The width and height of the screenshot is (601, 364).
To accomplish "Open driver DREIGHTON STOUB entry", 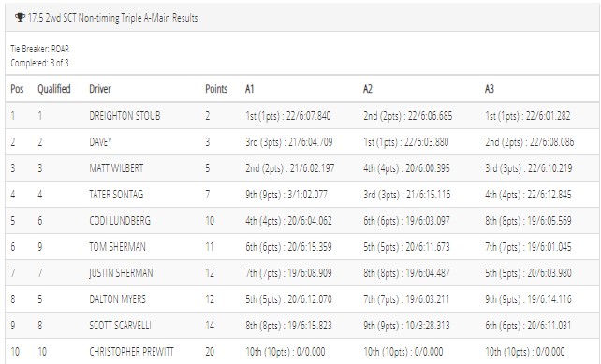I will pyautogui.click(x=125, y=116).
